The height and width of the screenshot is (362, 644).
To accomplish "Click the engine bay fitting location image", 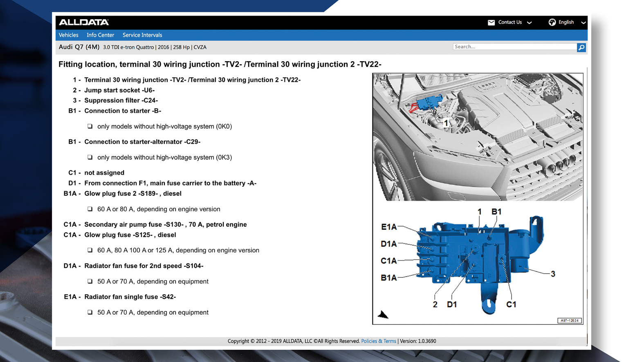I will pos(478,137).
